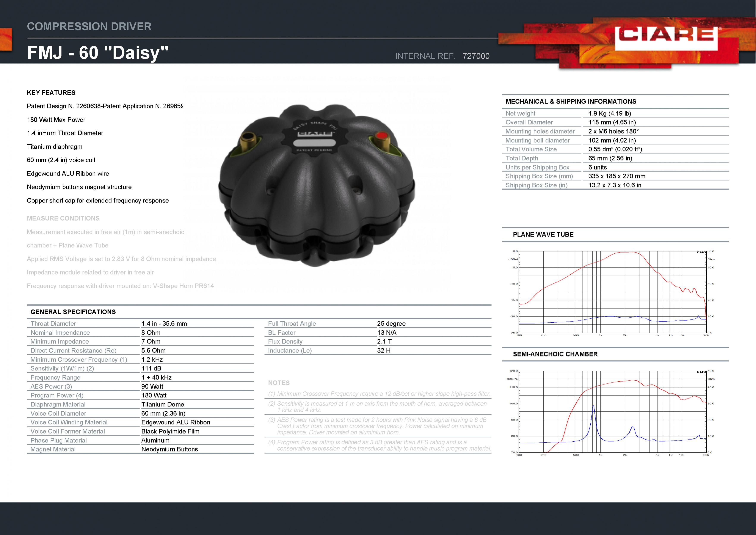756x535 pixels.
Task: Click 'Titanium diaphragm' feature line
Action: click(x=55, y=147)
